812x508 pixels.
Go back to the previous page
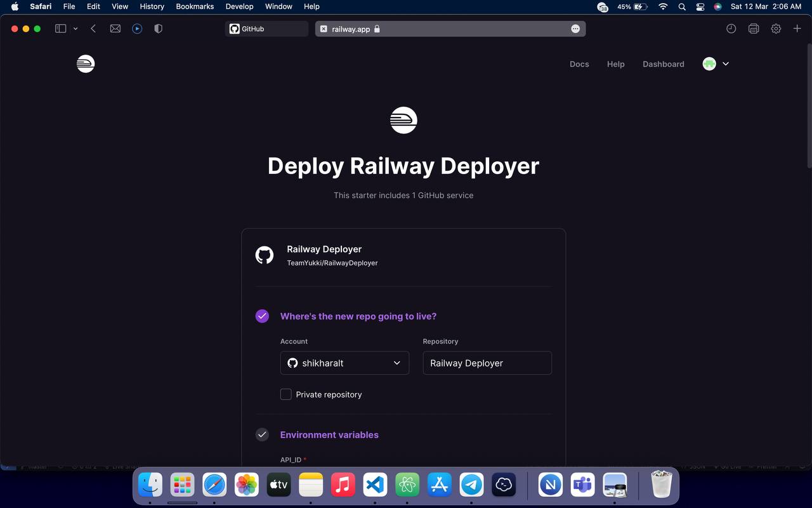tap(93, 29)
